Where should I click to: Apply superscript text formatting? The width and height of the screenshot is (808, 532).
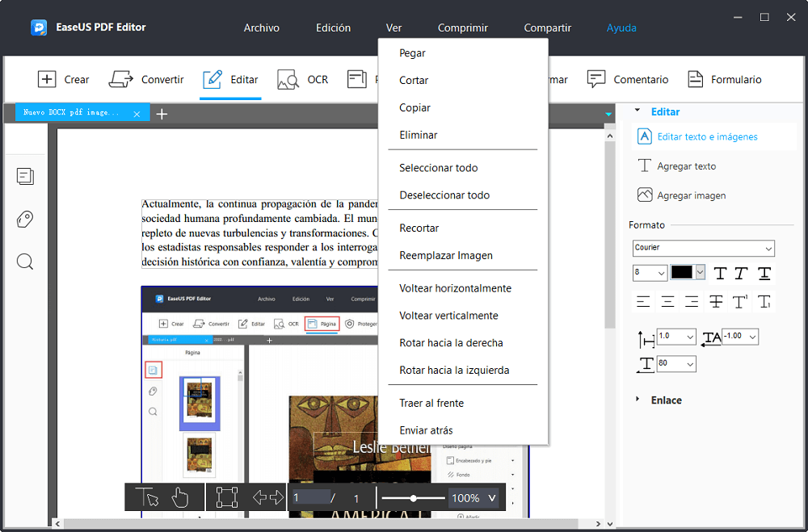pos(740,302)
